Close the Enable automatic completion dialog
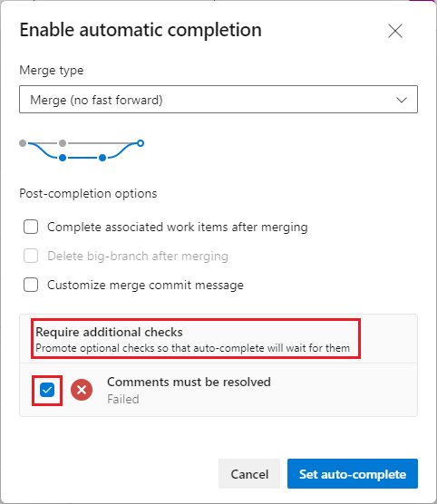 395,31
